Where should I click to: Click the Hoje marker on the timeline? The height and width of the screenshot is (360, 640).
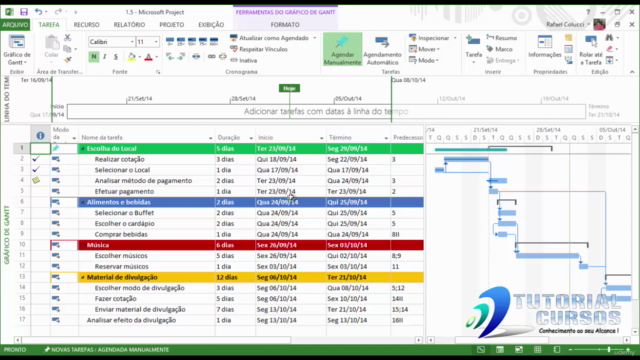point(289,88)
